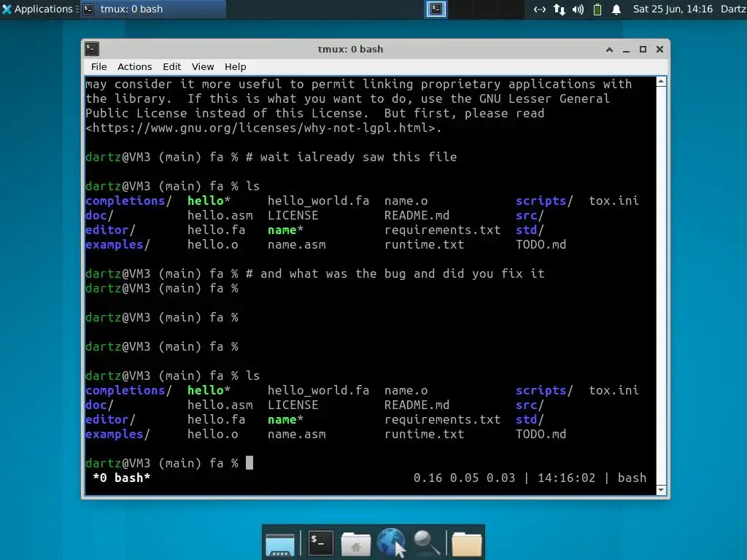Click 'scripts/' in the second ls output
747x560 pixels.
tap(544, 391)
